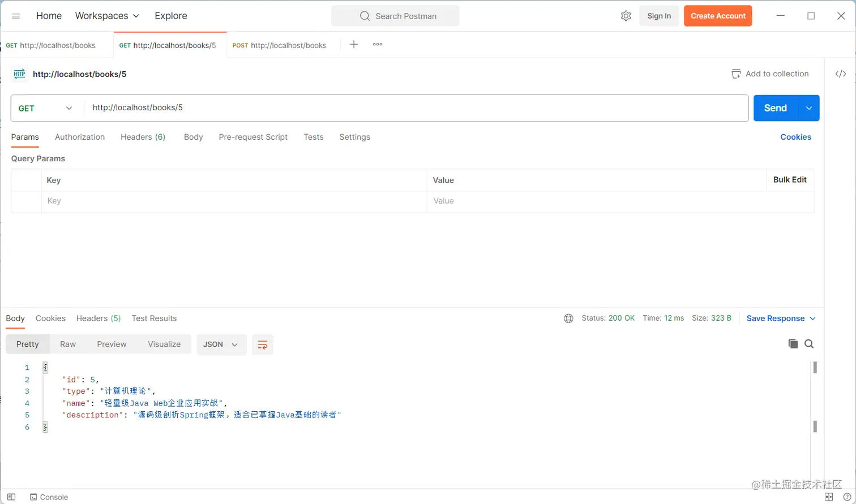
Task: Open settings gear icon
Action: pos(626,16)
